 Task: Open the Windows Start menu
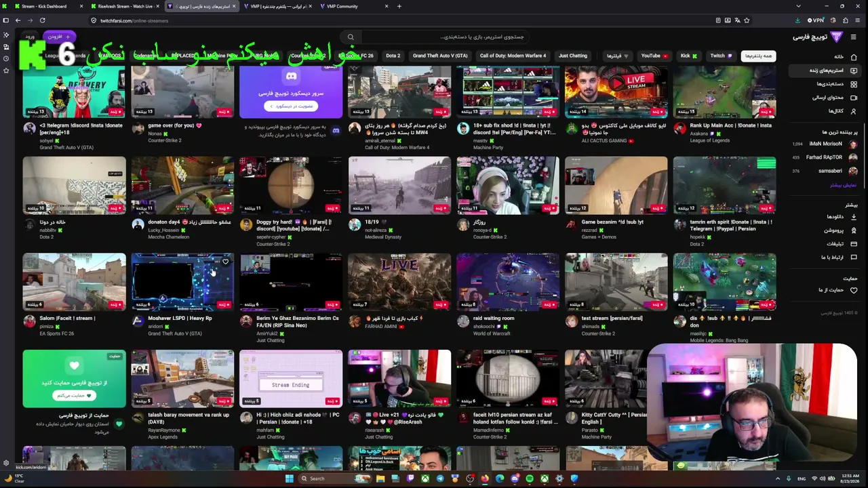coord(290,479)
